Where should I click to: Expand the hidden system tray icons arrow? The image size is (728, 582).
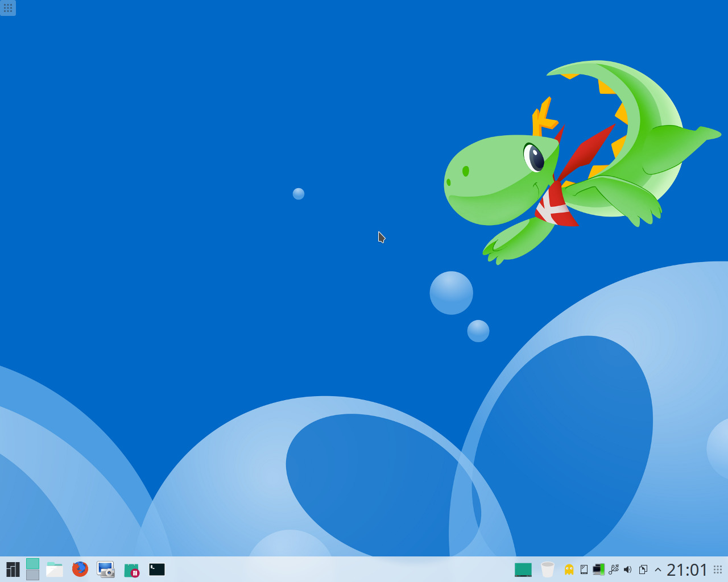658,569
